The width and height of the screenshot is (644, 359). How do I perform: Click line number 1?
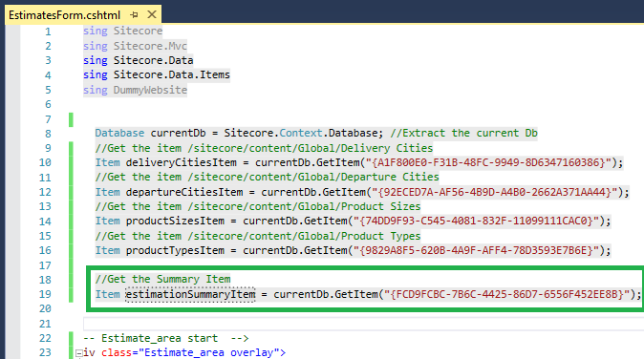(48, 32)
